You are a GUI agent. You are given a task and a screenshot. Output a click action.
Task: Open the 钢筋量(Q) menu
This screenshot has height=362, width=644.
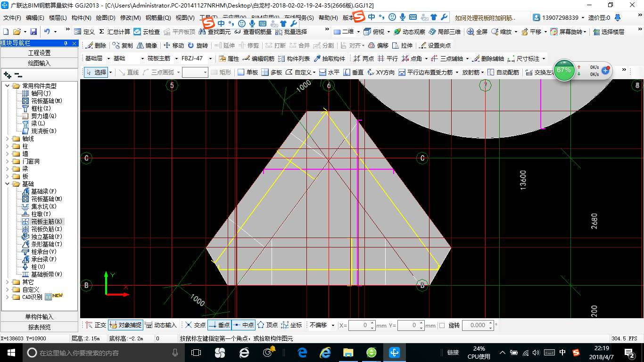pyautogui.click(x=158, y=18)
